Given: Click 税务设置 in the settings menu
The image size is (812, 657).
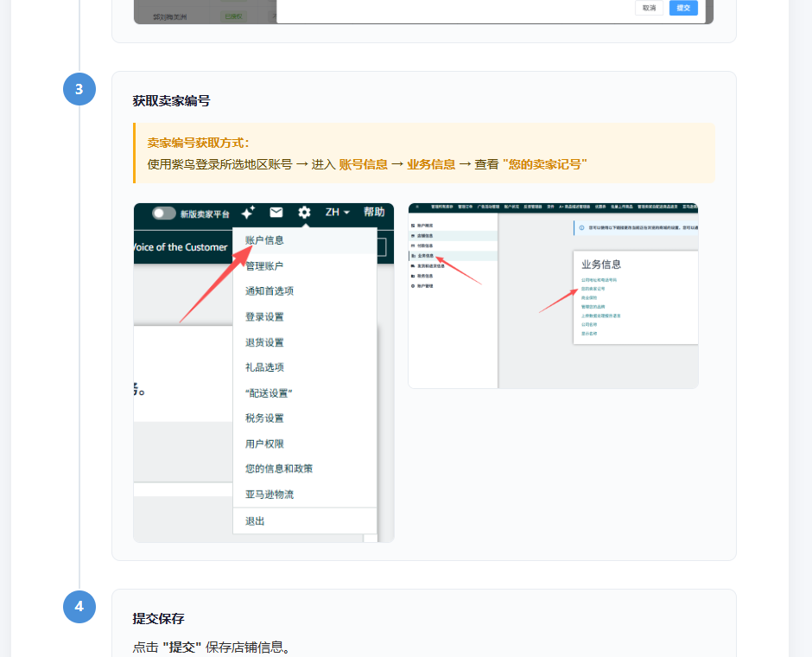Looking at the screenshot, I should pyautogui.click(x=264, y=418).
